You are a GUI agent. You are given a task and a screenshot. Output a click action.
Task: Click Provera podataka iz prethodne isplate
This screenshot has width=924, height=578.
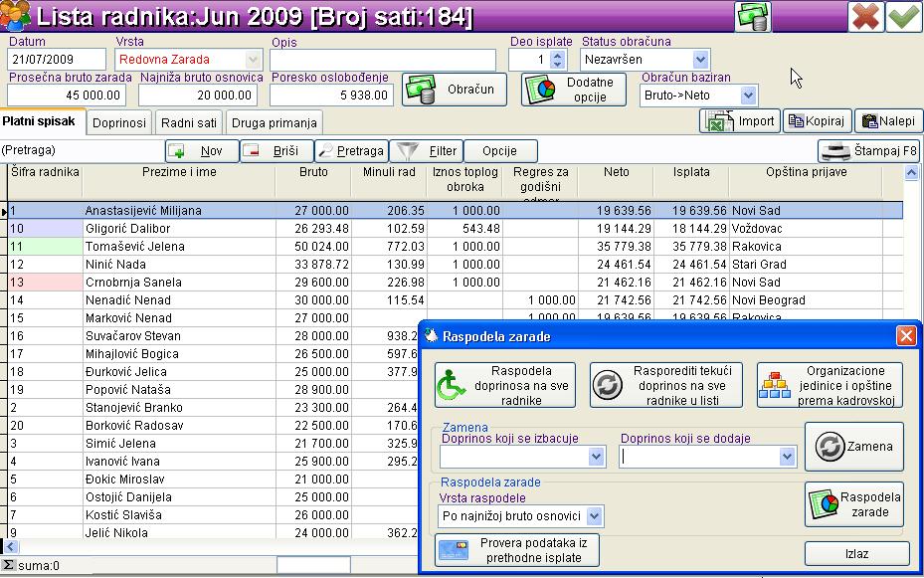[517, 550]
